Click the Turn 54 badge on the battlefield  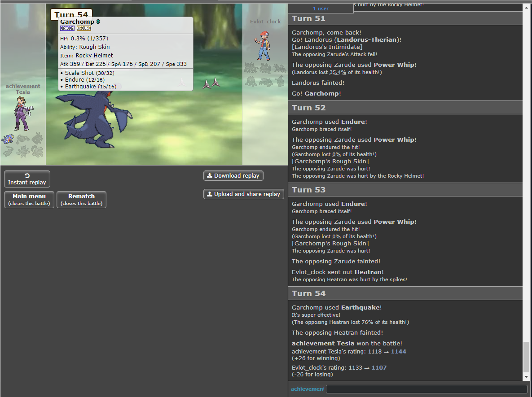pos(71,13)
